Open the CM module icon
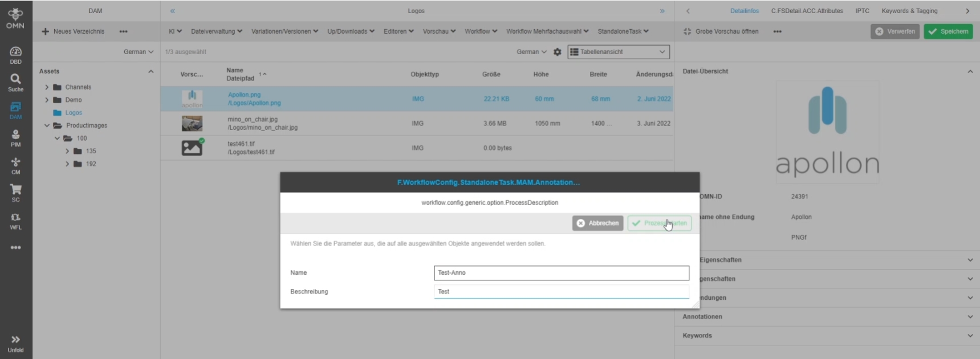The width and height of the screenshot is (980, 359). pos(15,165)
